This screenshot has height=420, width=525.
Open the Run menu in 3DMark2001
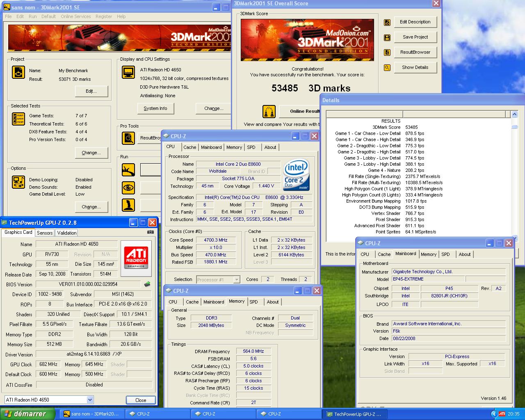click(x=32, y=16)
